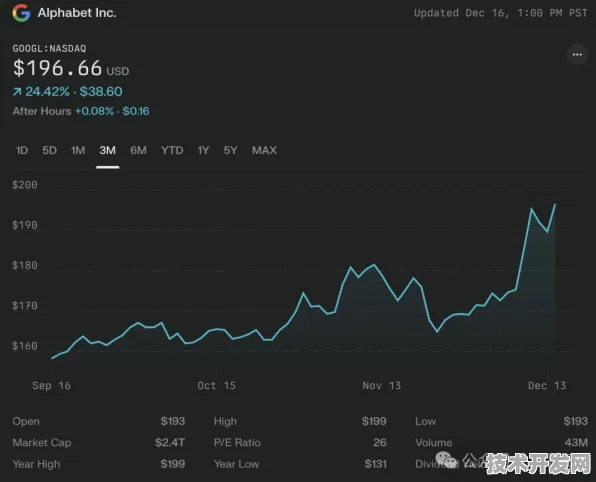Click the Year Low $131 value

pyautogui.click(x=376, y=464)
